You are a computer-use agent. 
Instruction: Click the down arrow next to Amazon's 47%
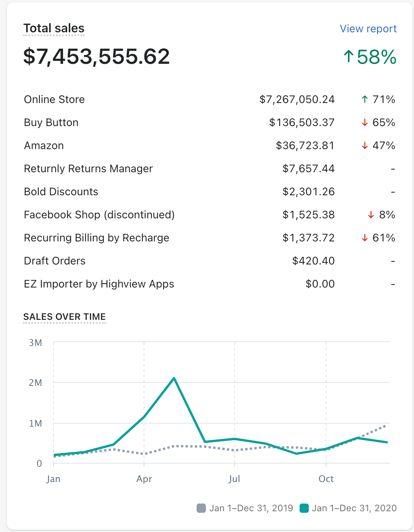click(365, 146)
